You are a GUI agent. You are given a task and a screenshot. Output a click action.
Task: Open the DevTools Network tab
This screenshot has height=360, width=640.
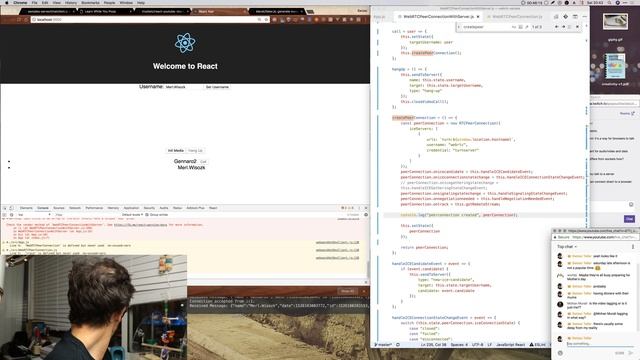pos(75,208)
